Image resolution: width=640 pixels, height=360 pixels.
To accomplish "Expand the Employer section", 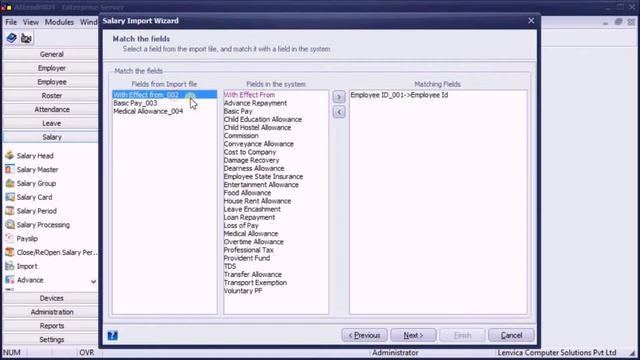I will click(51, 68).
